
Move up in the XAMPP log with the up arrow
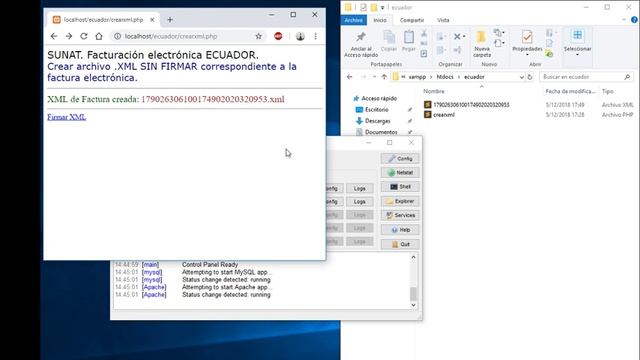(413, 257)
